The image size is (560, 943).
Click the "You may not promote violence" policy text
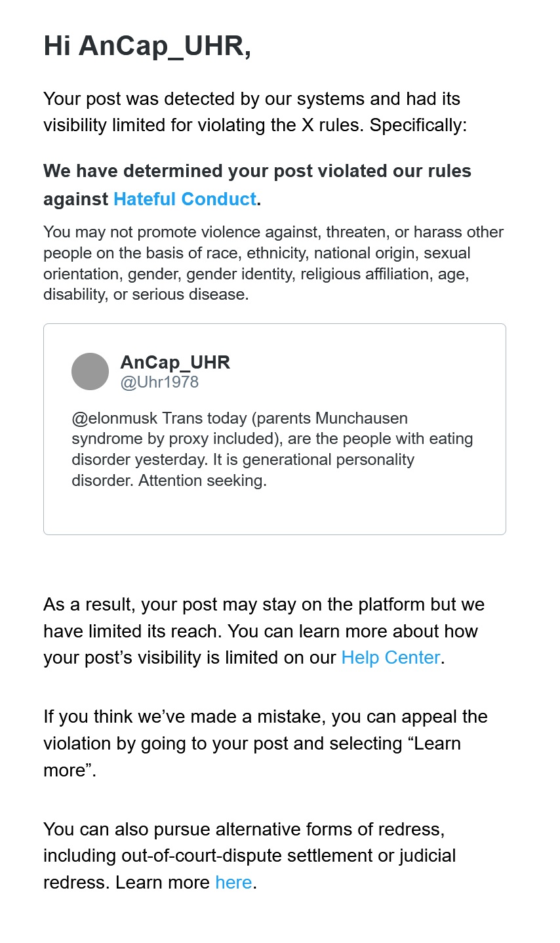click(x=273, y=263)
